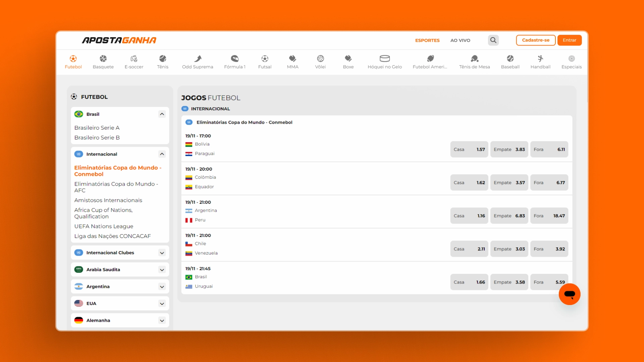Open the orange chat support bubble
The width and height of the screenshot is (644, 362).
pyautogui.click(x=570, y=294)
